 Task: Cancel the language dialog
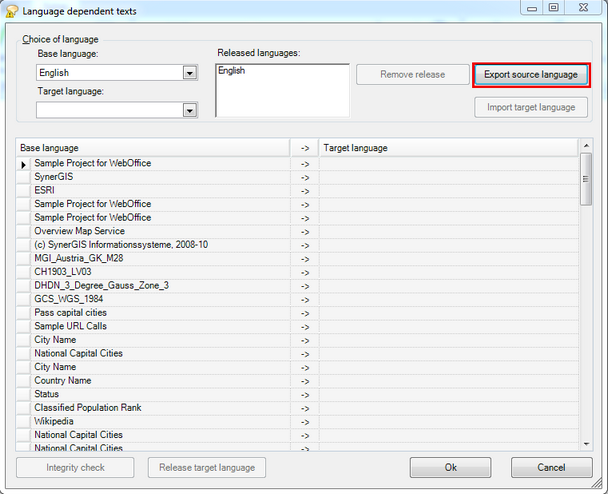point(551,467)
